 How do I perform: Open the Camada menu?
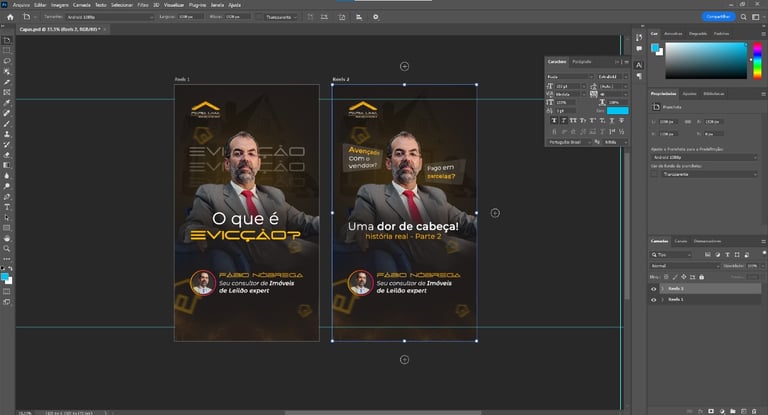(x=81, y=5)
